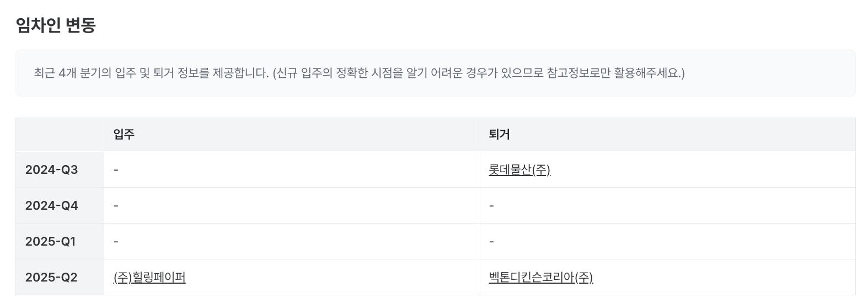The image size is (868, 308).
Task: Click the 퇴거 dash in 2024-Q4 row
Action: point(491,206)
